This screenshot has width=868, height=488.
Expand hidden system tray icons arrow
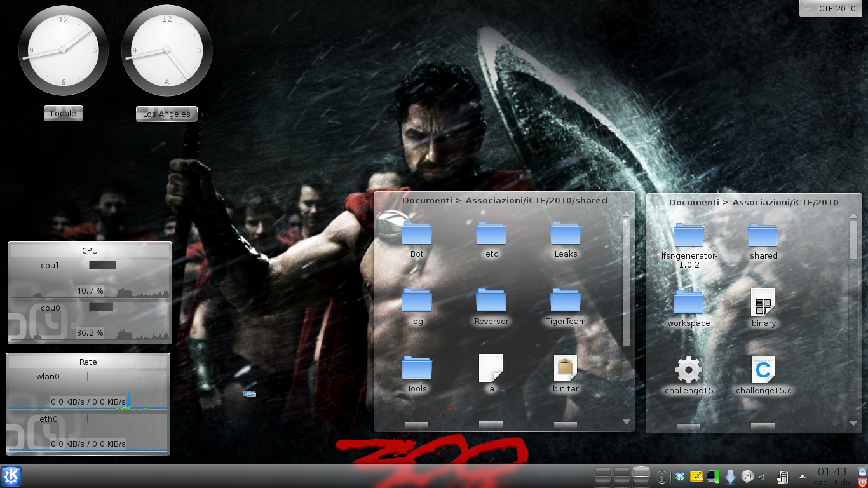802,476
